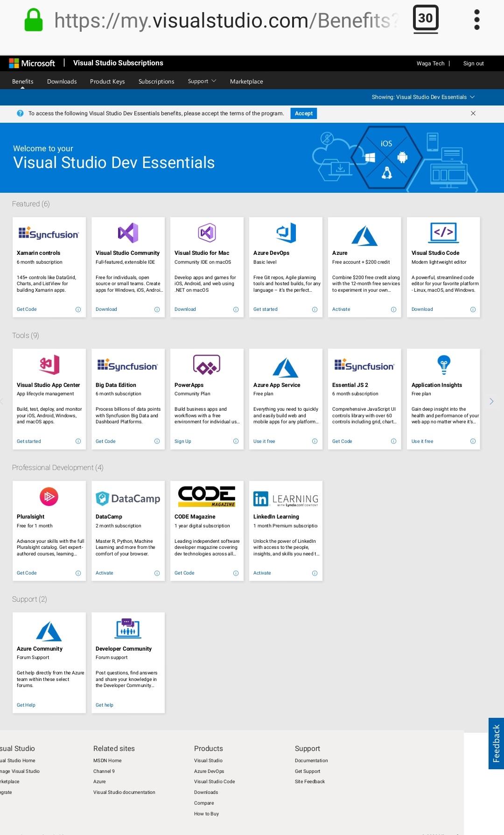Use Azure App Service free
The height and width of the screenshot is (835, 504).
pyautogui.click(x=264, y=441)
